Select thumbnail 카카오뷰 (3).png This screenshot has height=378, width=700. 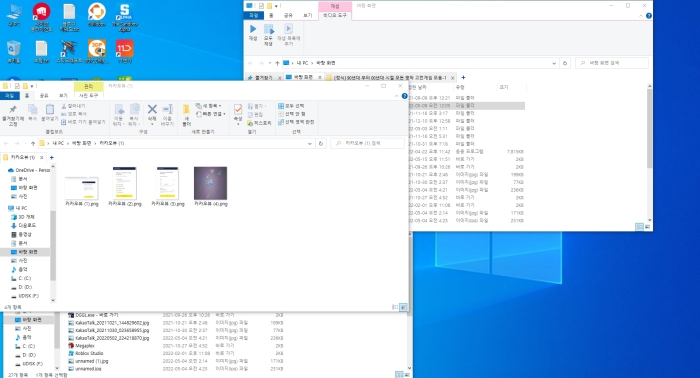pyautogui.click(x=168, y=187)
